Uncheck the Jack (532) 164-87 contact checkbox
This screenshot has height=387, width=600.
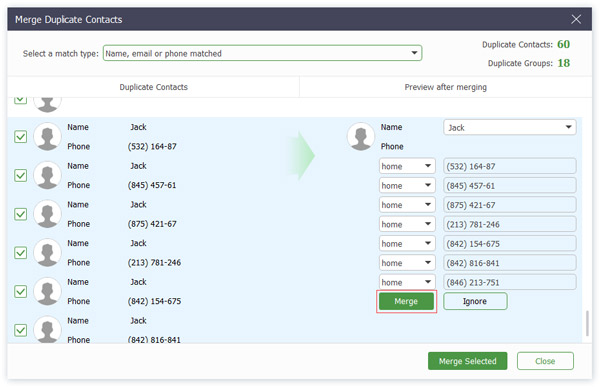click(20, 137)
